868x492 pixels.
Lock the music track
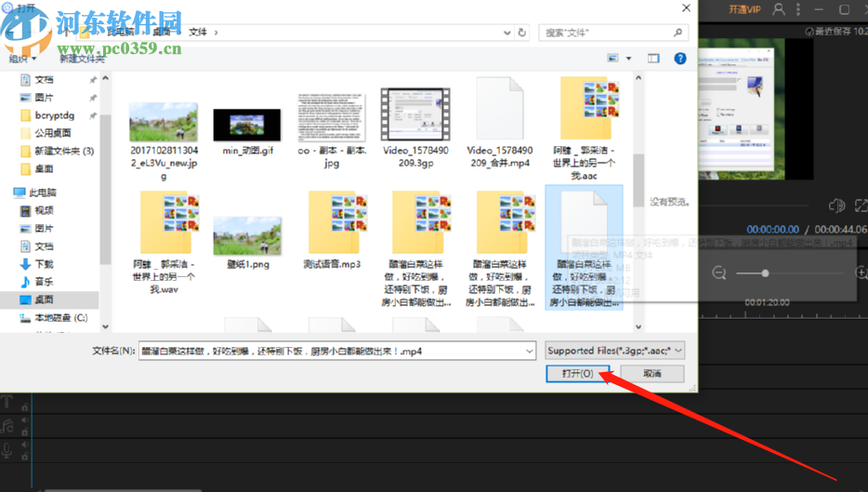(25, 432)
